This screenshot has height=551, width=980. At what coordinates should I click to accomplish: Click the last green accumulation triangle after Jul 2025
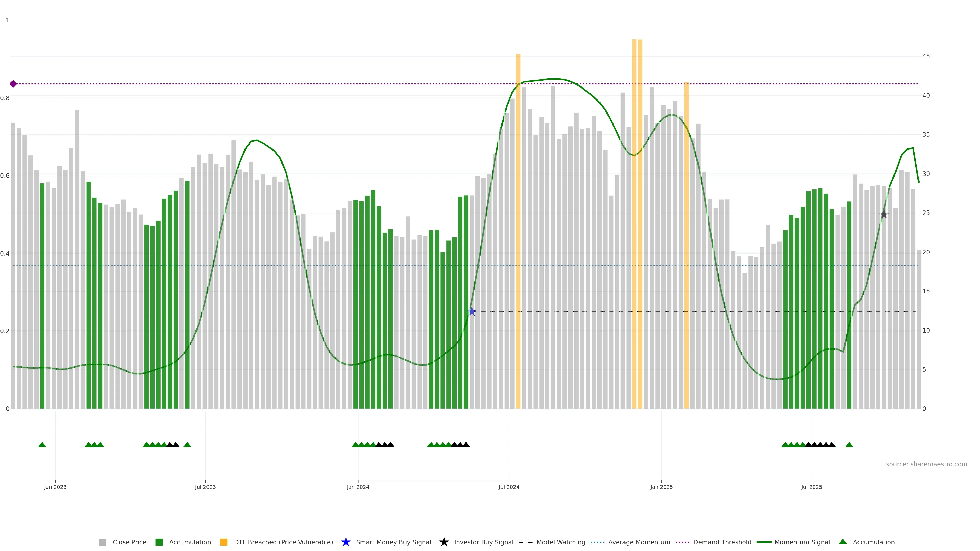[x=849, y=445]
